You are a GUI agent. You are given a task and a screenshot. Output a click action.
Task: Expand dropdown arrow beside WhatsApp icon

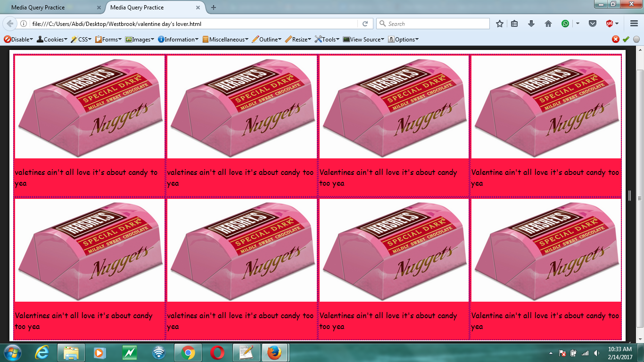point(577,24)
